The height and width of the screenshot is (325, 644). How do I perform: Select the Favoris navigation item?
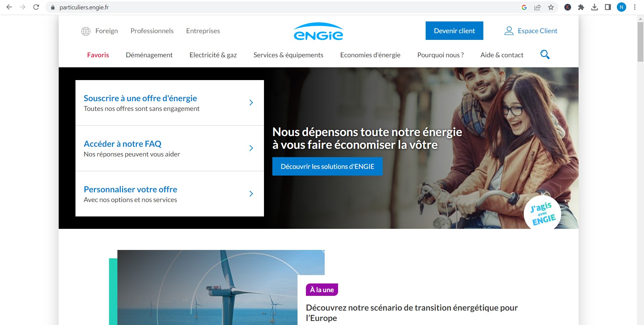coord(98,55)
